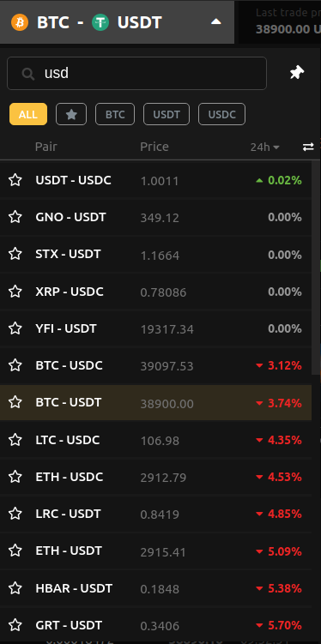This screenshot has width=321, height=644.
Task: Mark ETH - USDC as favorite
Action: (15, 477)
